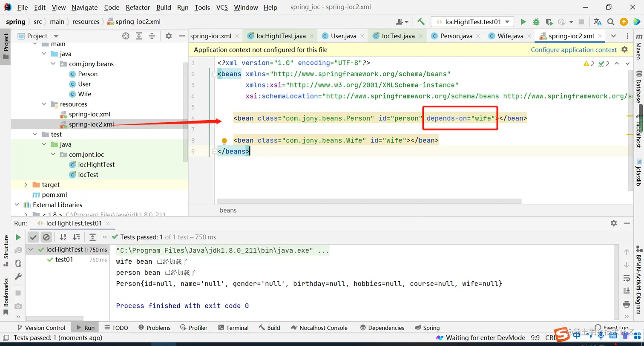Image resolution: width=644 pixels, height=346 pixels.
Task: Run with coverage shield icon
Action: 549,22
